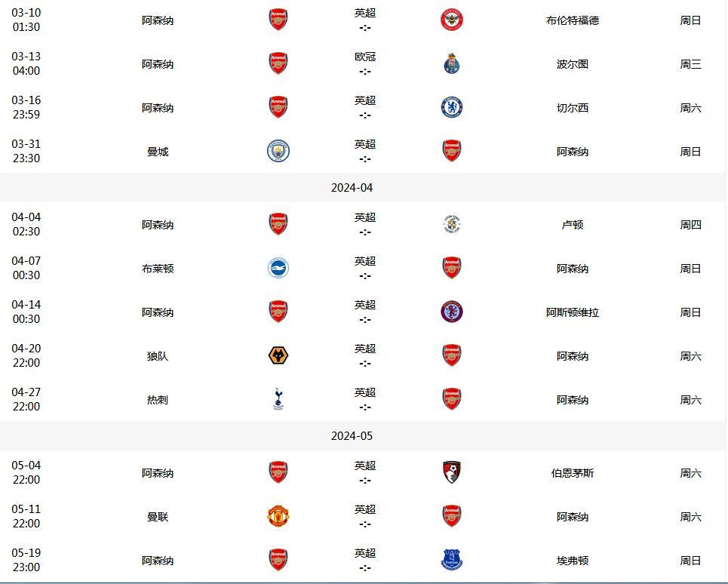
Task: Click the Aston Villa crest
Action: coord(452,312)
